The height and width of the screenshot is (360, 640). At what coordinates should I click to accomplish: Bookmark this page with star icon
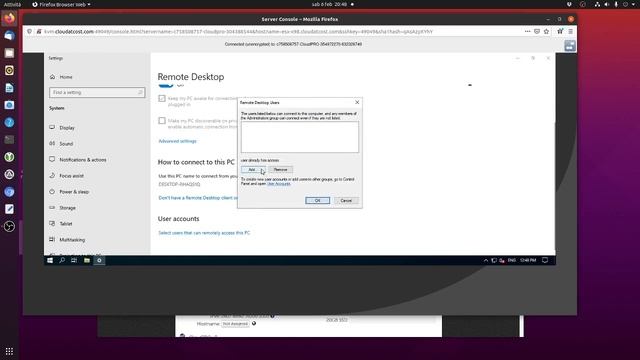tap(546, 31)
